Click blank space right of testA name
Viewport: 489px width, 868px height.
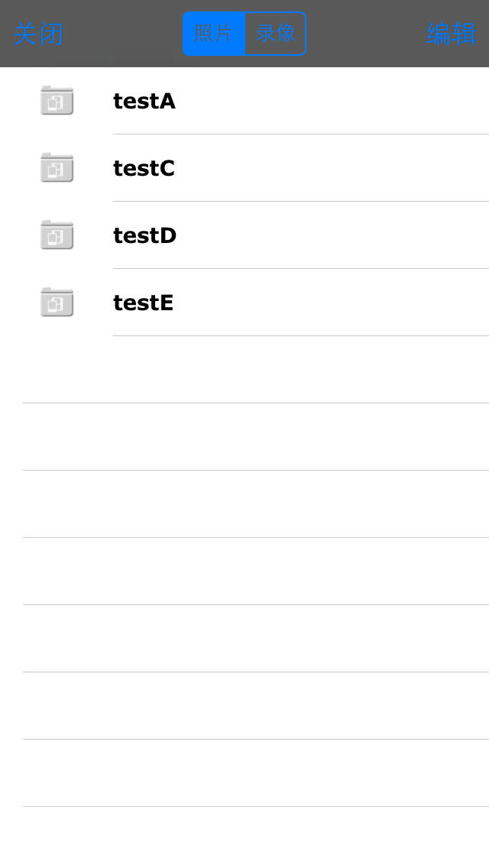pyautogui.click(x=332, y=101)
